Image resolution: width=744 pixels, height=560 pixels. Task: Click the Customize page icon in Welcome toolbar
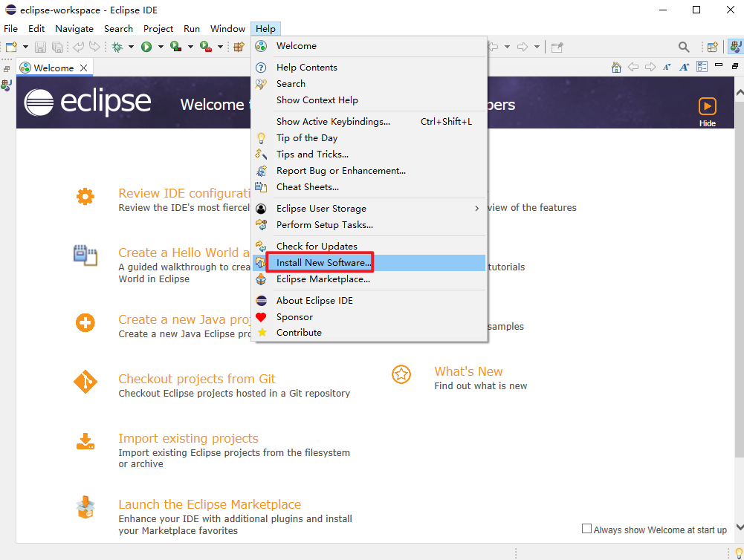click(702, 68)
